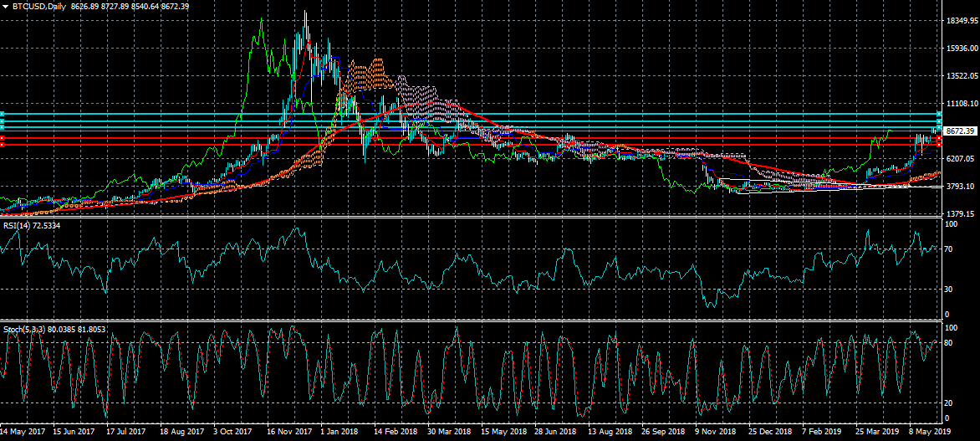
Task: Open the dropdown arrow beside BTCUSD,Daily
Action: point(5,7)
